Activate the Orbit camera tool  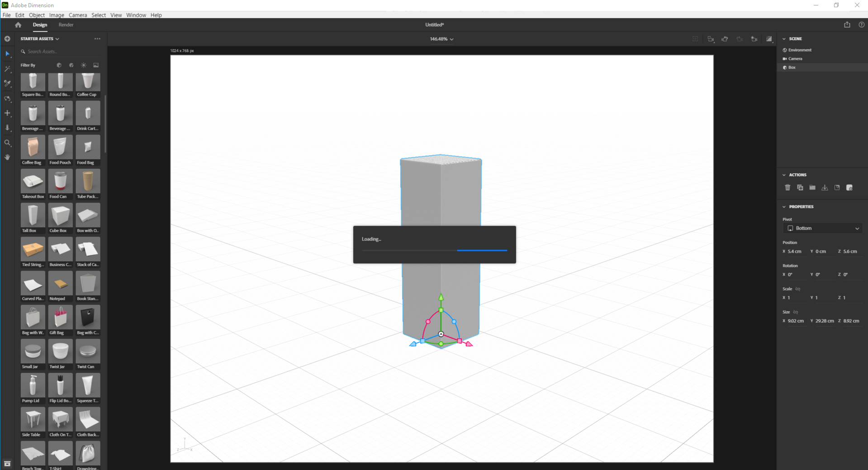[x=7, y=99]
